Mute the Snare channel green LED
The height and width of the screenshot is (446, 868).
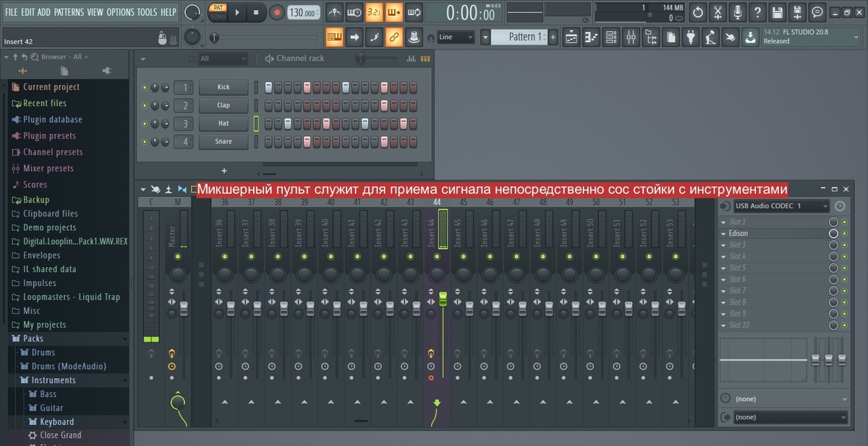click(x=145, y=142)
